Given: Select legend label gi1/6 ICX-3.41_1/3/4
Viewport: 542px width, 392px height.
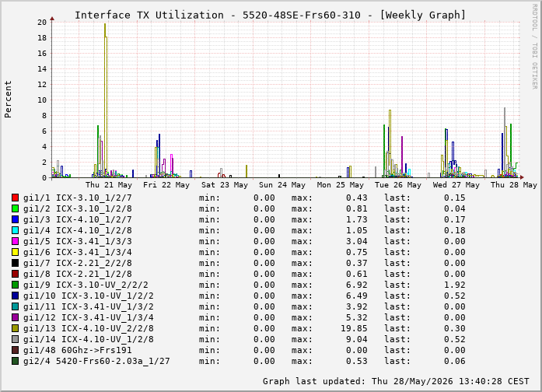Looking at the screenshot, I should pyautogui.click(x=78, y=252).
